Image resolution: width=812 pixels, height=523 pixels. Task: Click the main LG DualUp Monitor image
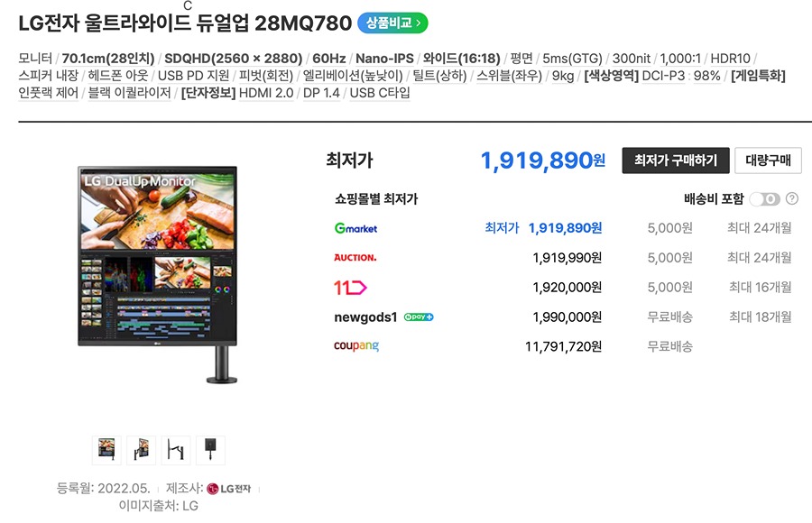(157, 275)
